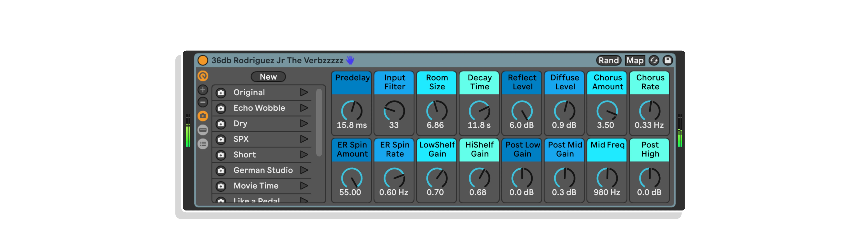The width and height of the screenshot is (868, 249).
Task: Select the Original variation name
Action: coord(249,93)
